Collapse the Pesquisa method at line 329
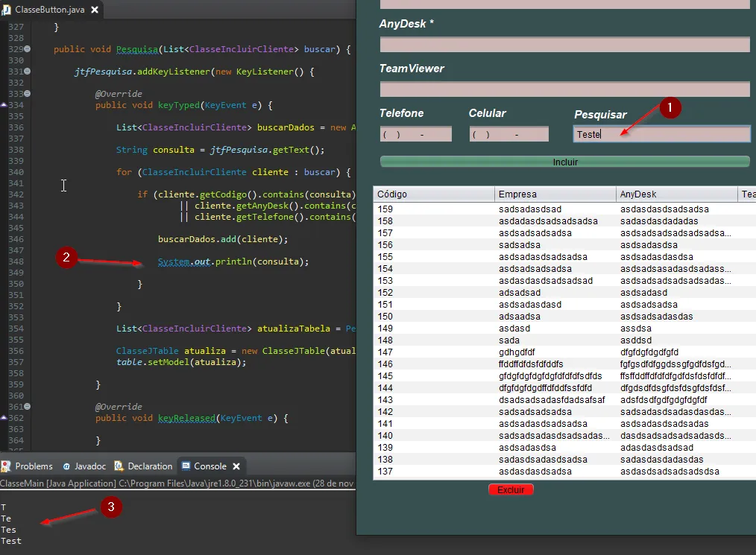The width and height of the screenshot is (756, 555). (28, 49)
